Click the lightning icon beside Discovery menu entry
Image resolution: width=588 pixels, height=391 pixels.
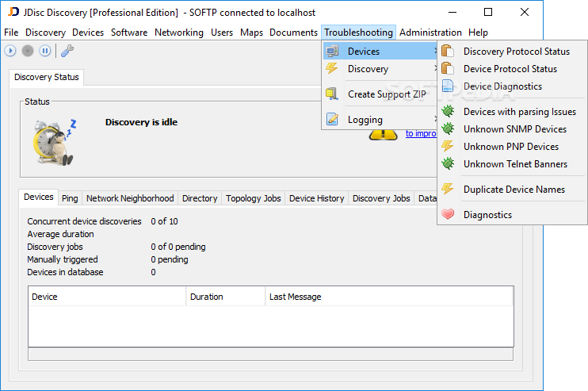point(331,68)
